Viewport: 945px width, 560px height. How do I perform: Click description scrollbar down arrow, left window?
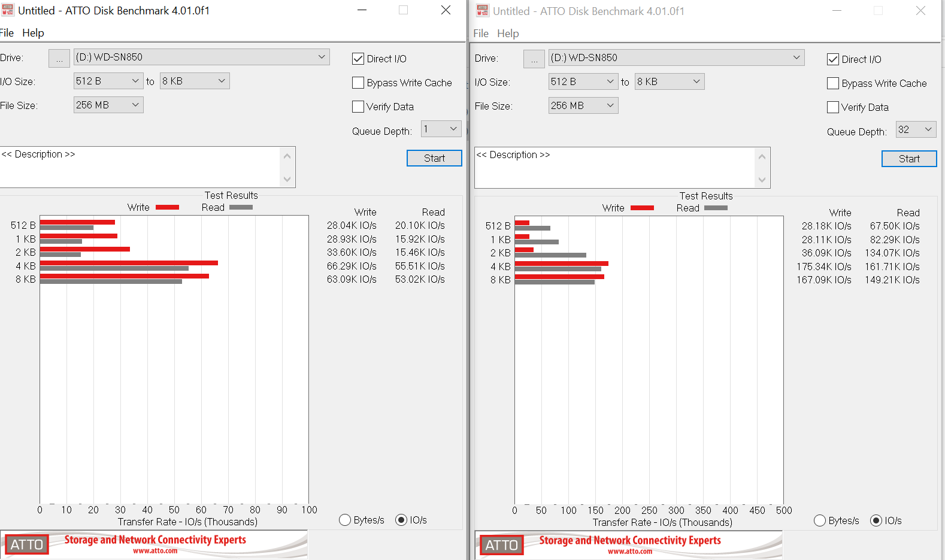click(287, 179)
